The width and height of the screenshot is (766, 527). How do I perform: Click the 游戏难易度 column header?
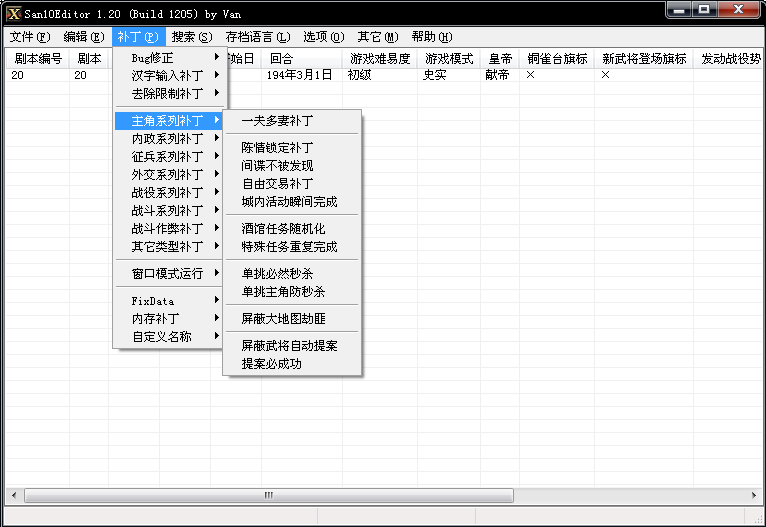click(380, 59)
